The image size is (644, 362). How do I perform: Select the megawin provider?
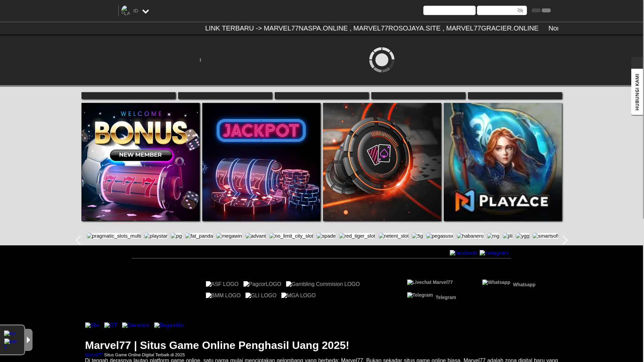point(229,236)
